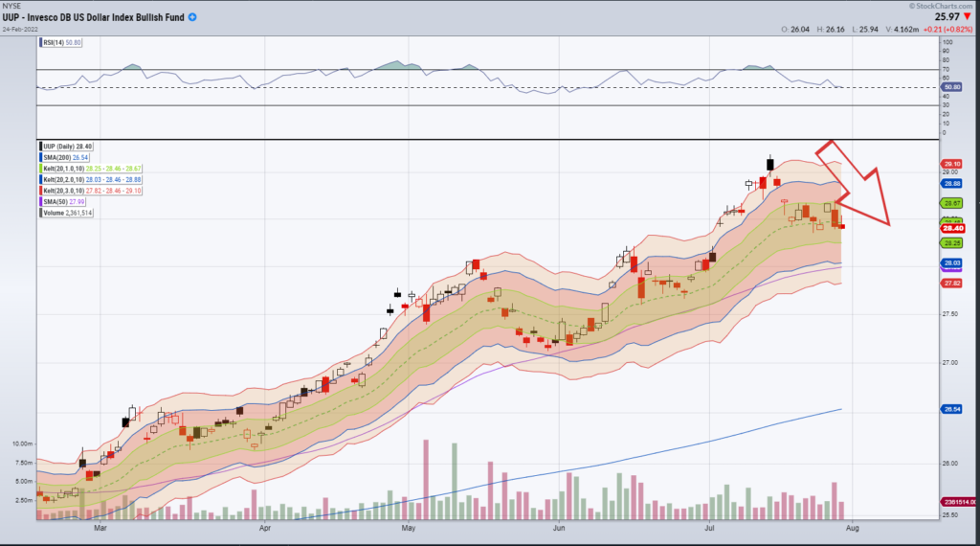The height and width of the screenshot is (546, 980).
Task: Click the blue 26.54 SMA price tag
Action: 952,409
